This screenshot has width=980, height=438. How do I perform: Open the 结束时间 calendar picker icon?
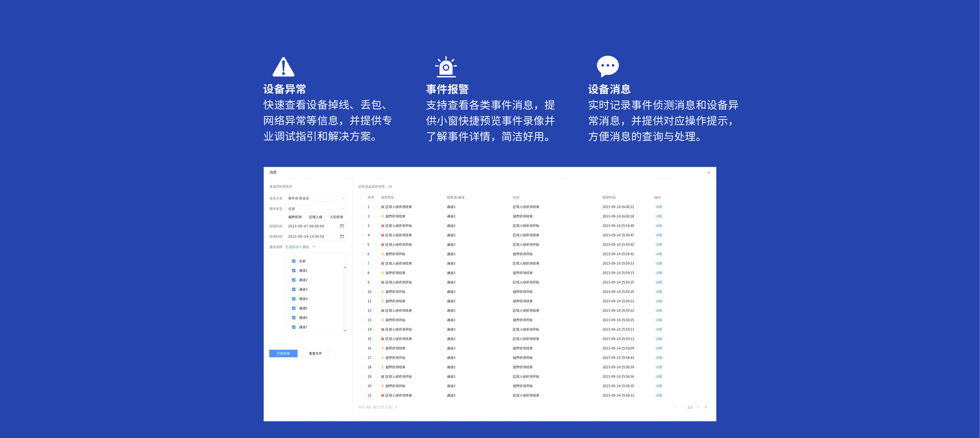pos(341,236)
